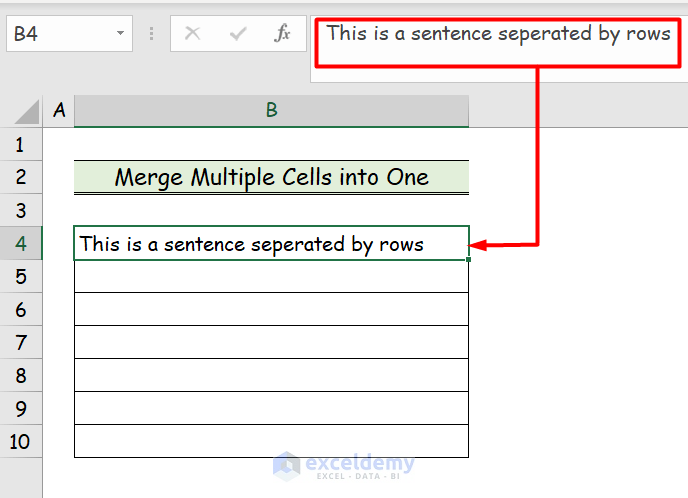Screen dimensions: 688x498
Task: Click the three-dot formula bar resize handle
Action: (153, 34)
